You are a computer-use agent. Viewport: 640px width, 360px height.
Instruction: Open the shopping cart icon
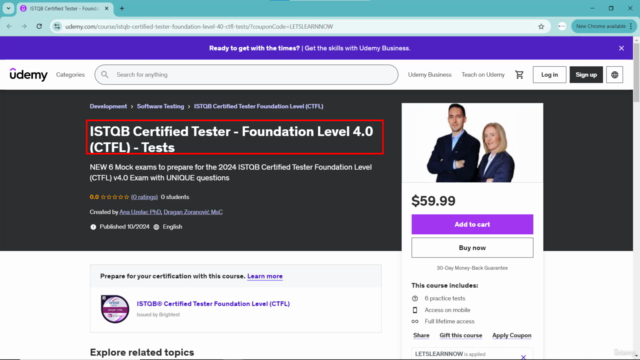click(x=519, y=75)
